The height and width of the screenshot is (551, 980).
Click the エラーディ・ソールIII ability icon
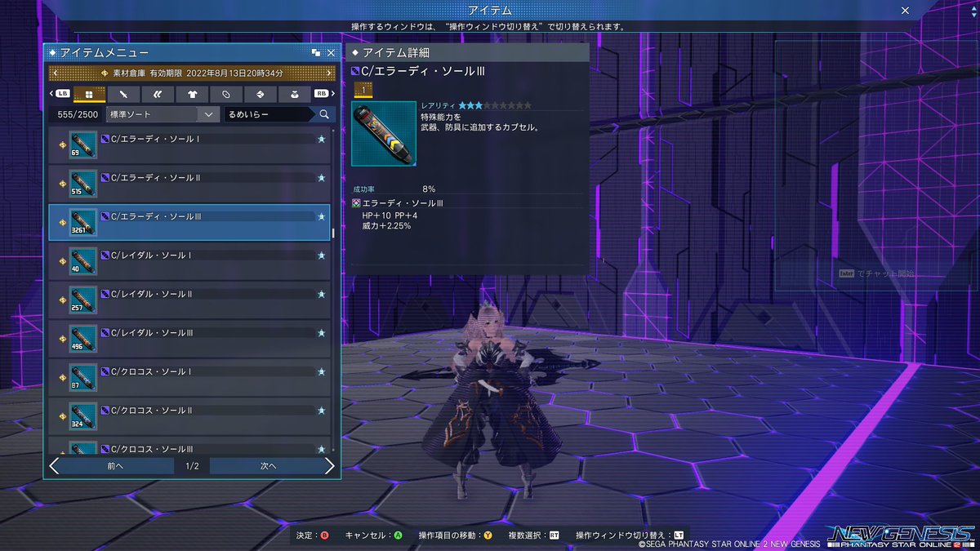356,202
